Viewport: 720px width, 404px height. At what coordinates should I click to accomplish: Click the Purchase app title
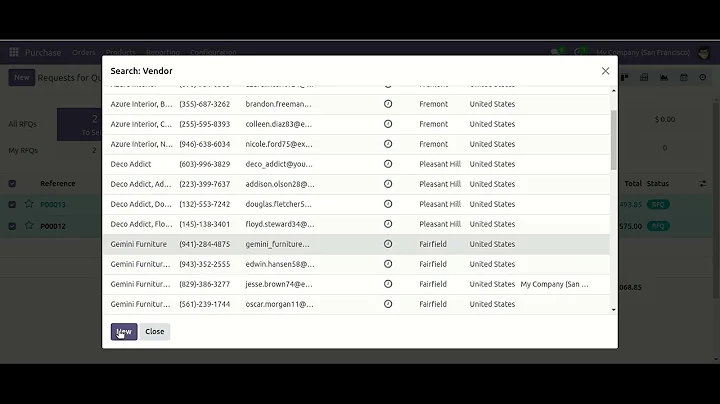pos(43,52)
